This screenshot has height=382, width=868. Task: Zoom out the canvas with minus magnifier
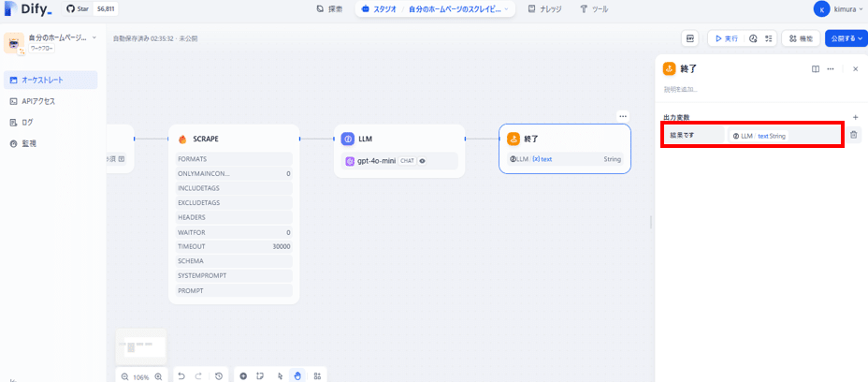point(124,376)
